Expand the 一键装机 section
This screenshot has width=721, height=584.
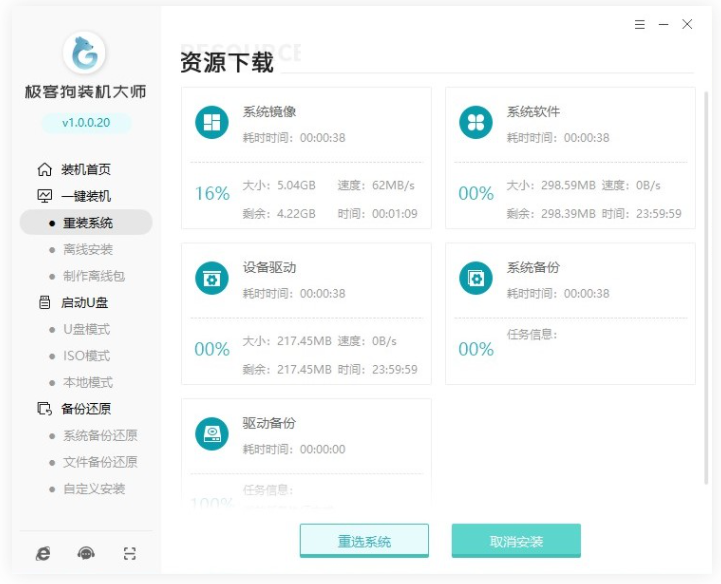(85, 196)
